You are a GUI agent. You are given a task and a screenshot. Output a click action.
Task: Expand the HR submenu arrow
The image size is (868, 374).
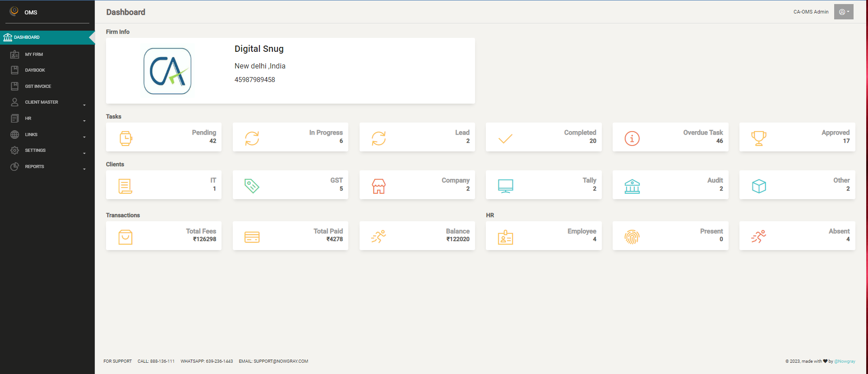pyautogui.click(x=84, y=121)
